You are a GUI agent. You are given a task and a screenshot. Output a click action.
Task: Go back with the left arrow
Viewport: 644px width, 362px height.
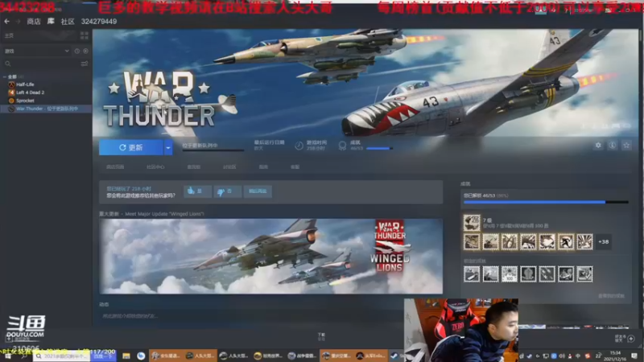(7, 22)
